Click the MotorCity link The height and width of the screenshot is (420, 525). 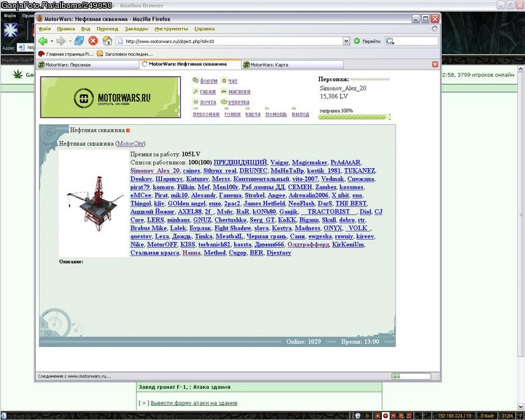click(131, 144)
